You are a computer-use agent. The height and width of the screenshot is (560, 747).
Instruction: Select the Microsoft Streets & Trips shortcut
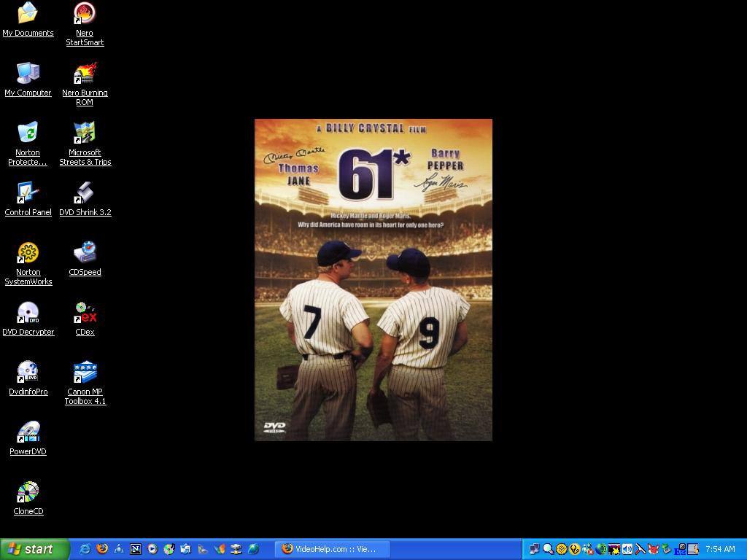[x=85, y=144]
